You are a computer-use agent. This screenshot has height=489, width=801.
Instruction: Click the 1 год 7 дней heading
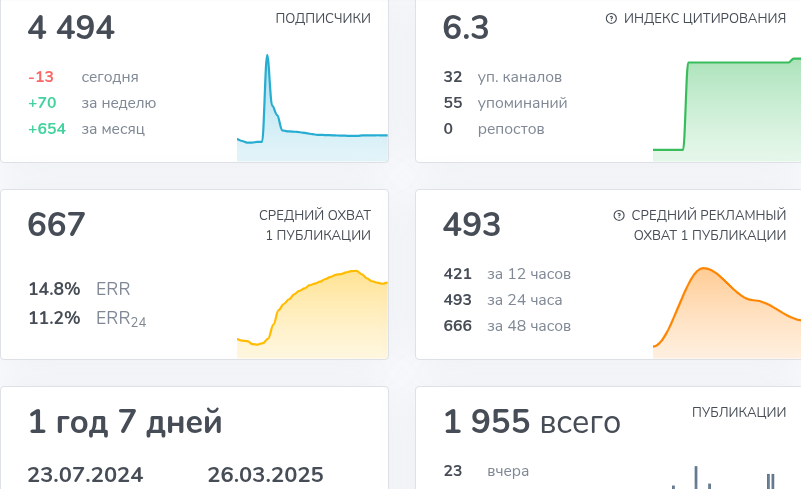coord(125,422)
